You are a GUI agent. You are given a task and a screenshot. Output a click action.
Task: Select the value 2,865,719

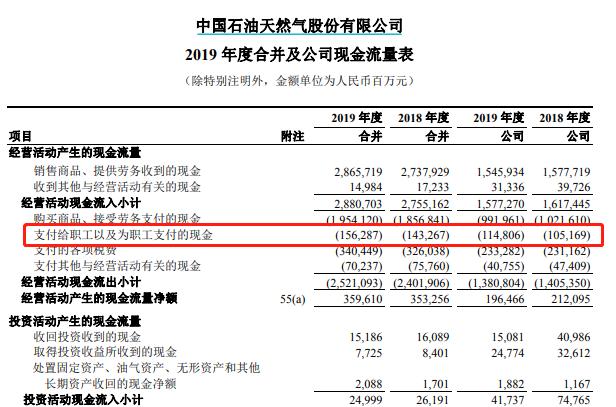358,172
